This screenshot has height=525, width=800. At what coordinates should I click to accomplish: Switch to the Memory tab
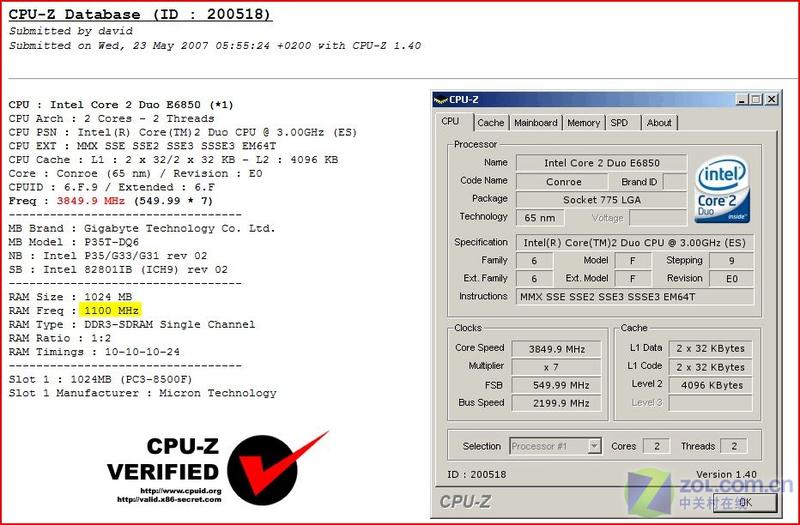click(583, 122)
